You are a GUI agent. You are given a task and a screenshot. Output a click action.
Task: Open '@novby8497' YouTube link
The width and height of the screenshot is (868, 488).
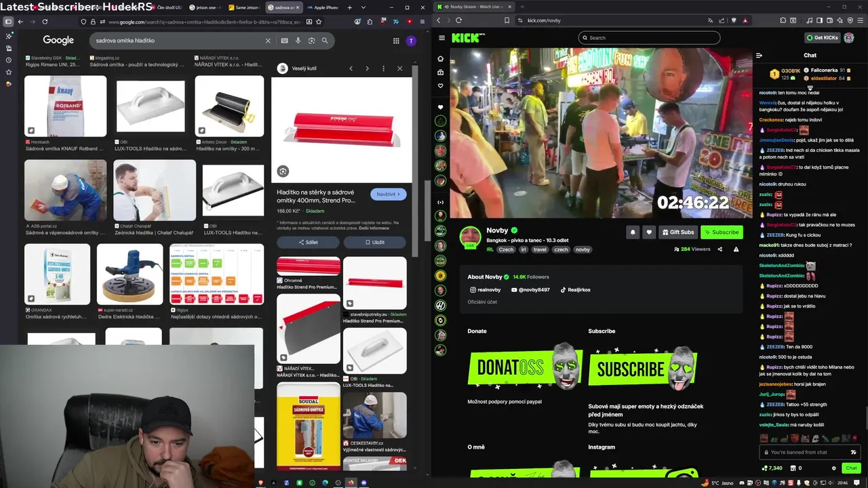pos(530,290)
